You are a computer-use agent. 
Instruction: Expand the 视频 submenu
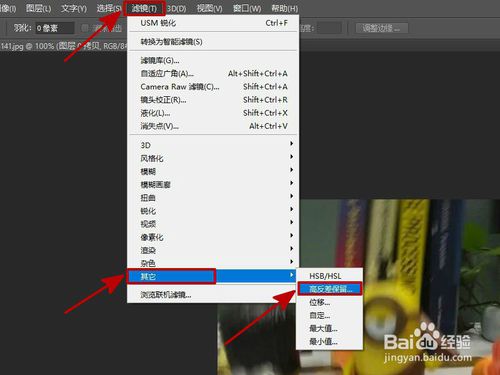213,224
